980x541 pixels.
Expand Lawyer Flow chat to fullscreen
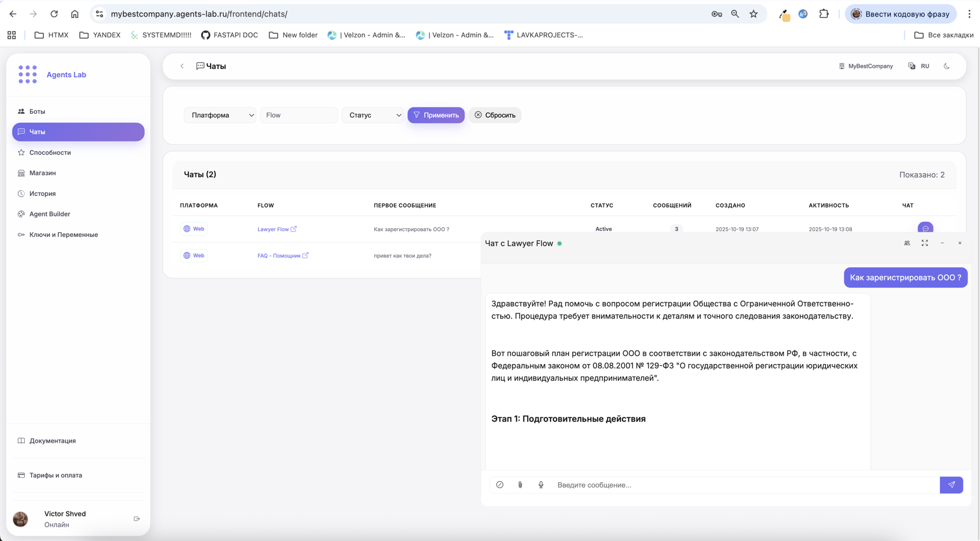[925, 243]
